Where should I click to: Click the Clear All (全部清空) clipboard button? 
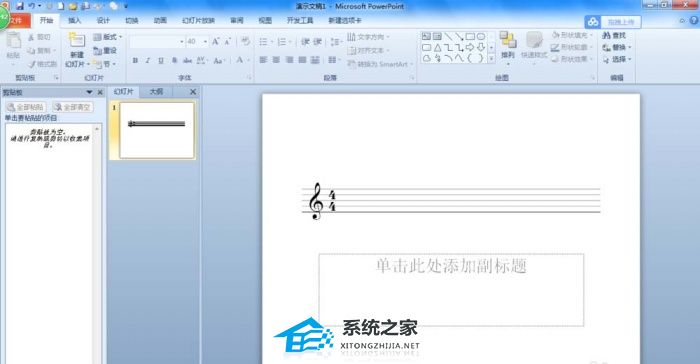72,107
